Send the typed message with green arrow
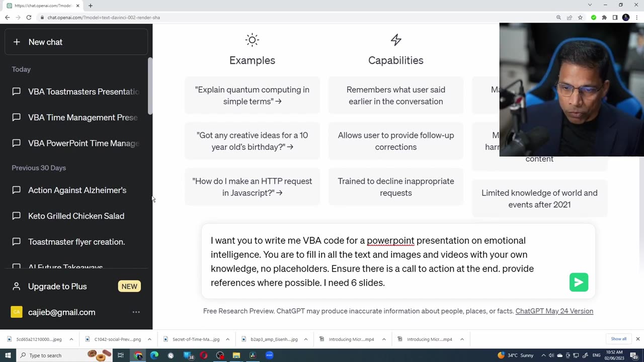The width and height of the screenshot is (644, 362). (x=579, y=282)
